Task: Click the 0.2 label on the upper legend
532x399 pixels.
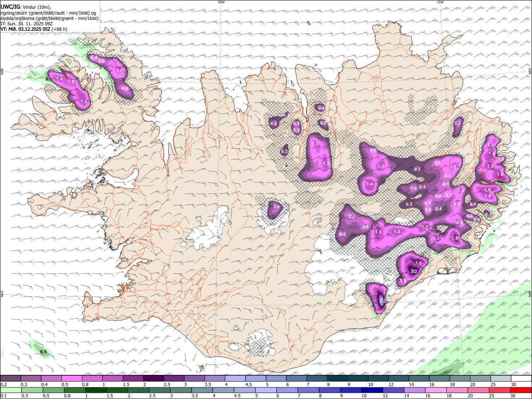Action: coord(4,384)
